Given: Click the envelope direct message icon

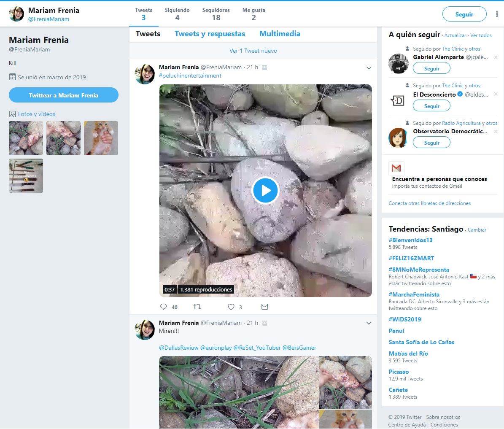Looking at the screenshot, I should [x=265, y=307].
